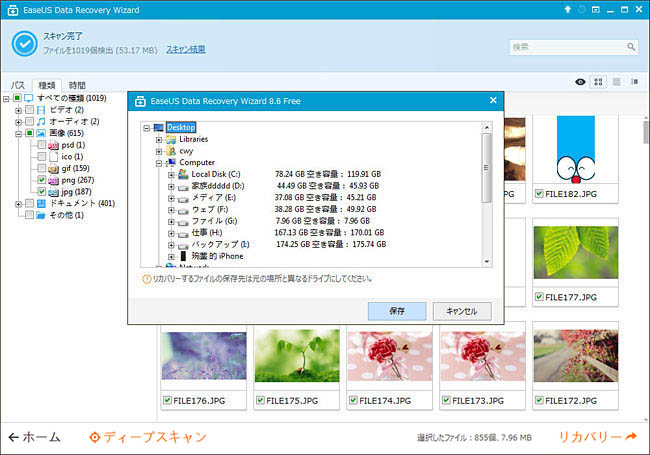Click the Local Disk (C:) drive icon
This screenshot has height=455, width=650.
(183, 174)
